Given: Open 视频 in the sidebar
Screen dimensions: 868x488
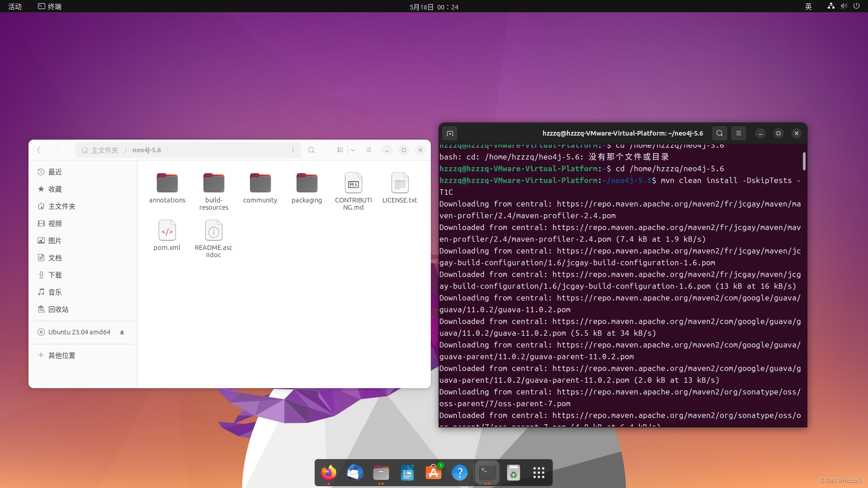Looking at the screenshot, I should click(83, 224).
